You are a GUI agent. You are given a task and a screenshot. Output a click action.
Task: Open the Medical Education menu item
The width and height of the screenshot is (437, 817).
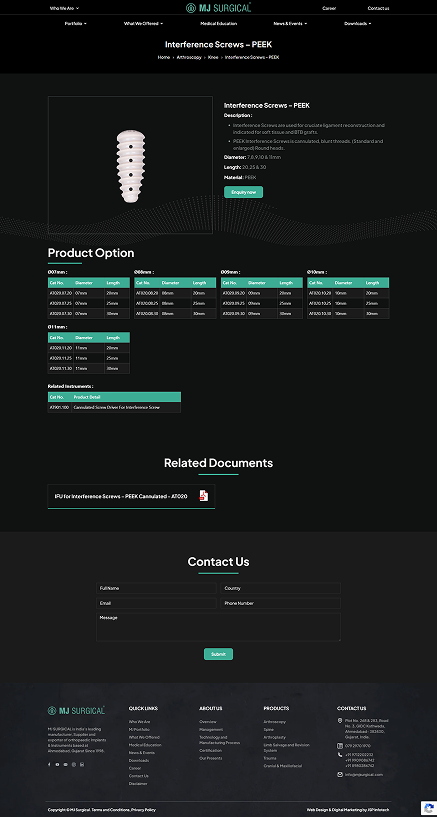218,23
